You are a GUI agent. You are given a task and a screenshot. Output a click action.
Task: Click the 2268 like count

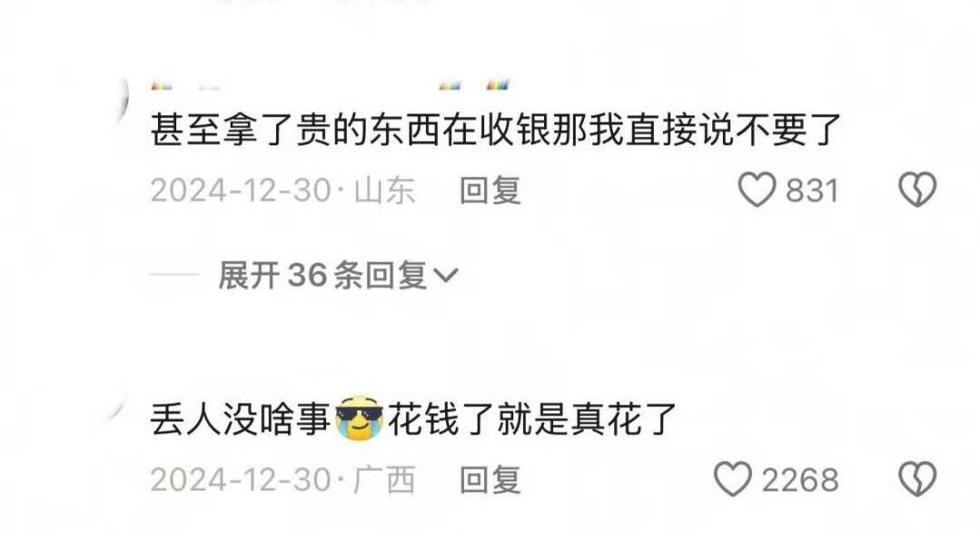tap(800, 480)
